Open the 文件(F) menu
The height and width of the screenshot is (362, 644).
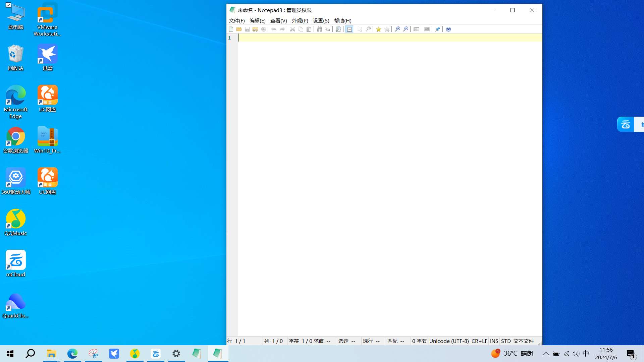(x=236, y=20)
